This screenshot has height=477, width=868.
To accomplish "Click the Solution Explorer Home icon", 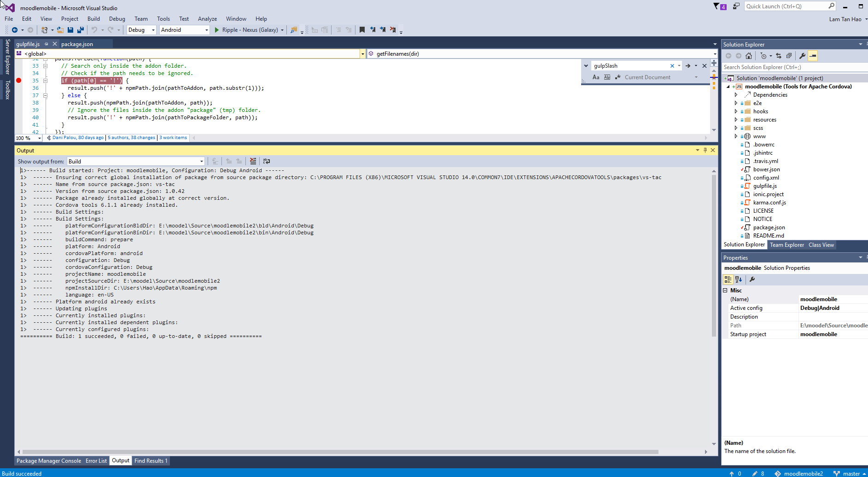I will (749, 56).
